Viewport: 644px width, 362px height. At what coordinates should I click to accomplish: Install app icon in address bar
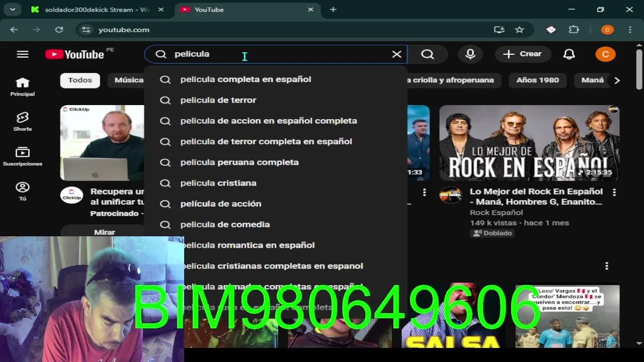(x=499, y=30)
